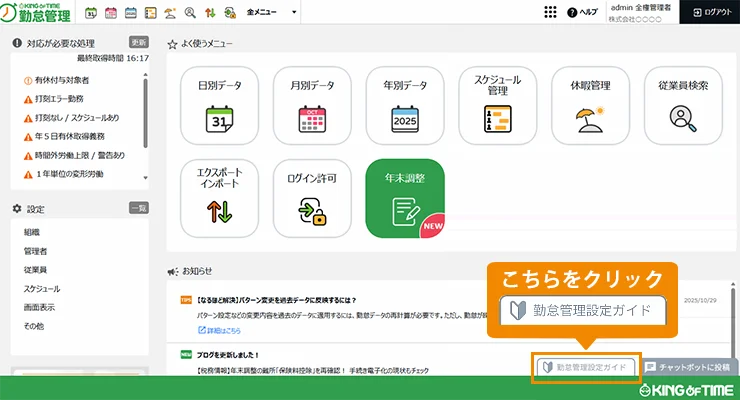Open login permission icon in top toolbar
Image resolution: width=740 pixels, height=400 pixels.
[x=230, y=13]
